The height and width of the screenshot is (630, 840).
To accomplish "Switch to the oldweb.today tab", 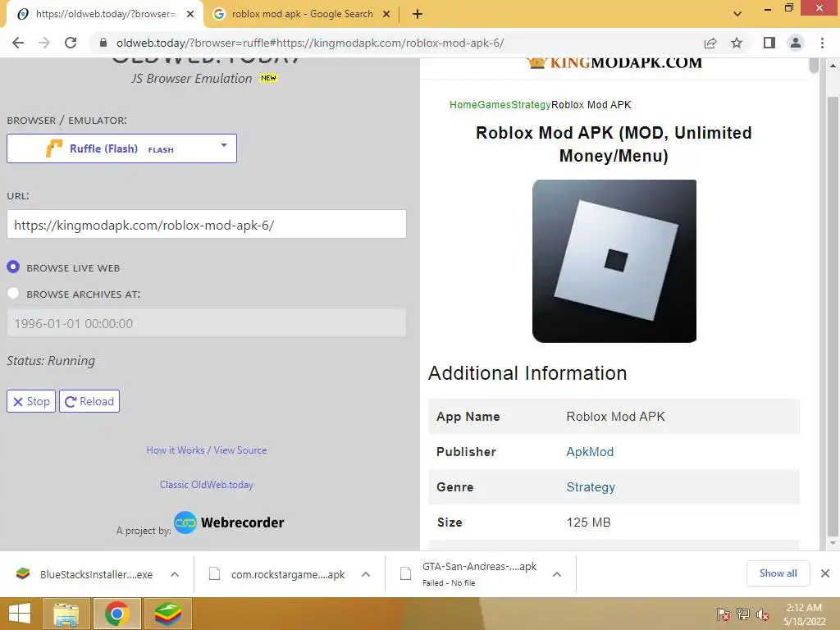I will point(105,15).
